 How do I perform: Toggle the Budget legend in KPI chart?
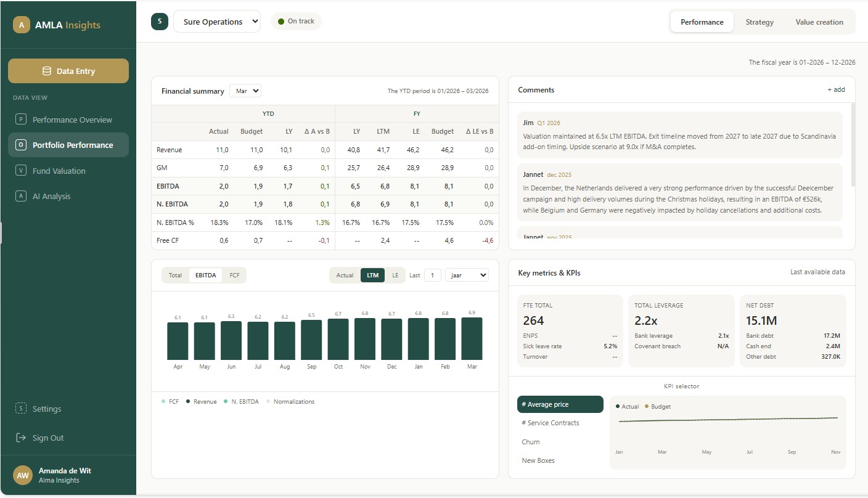(x=658, y=407)
